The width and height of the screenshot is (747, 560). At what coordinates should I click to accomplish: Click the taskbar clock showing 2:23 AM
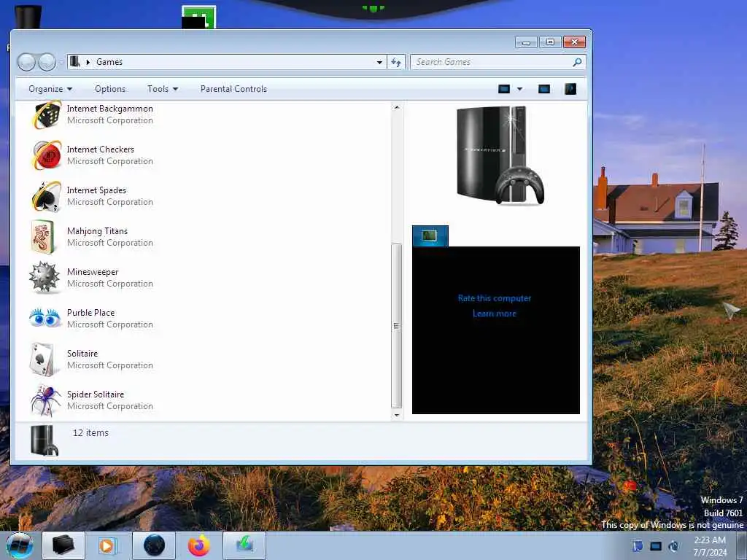(x=709, y=546)
